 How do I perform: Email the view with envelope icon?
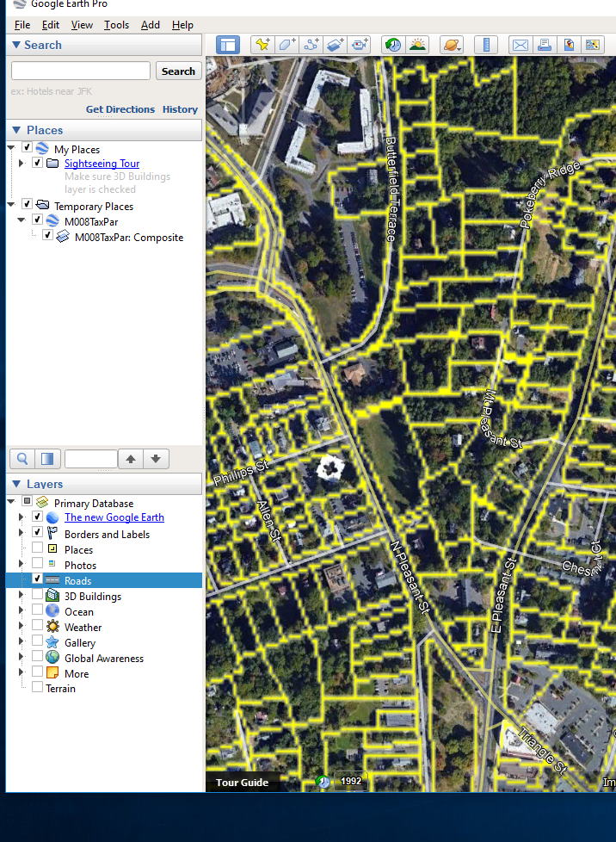point(520,45)
